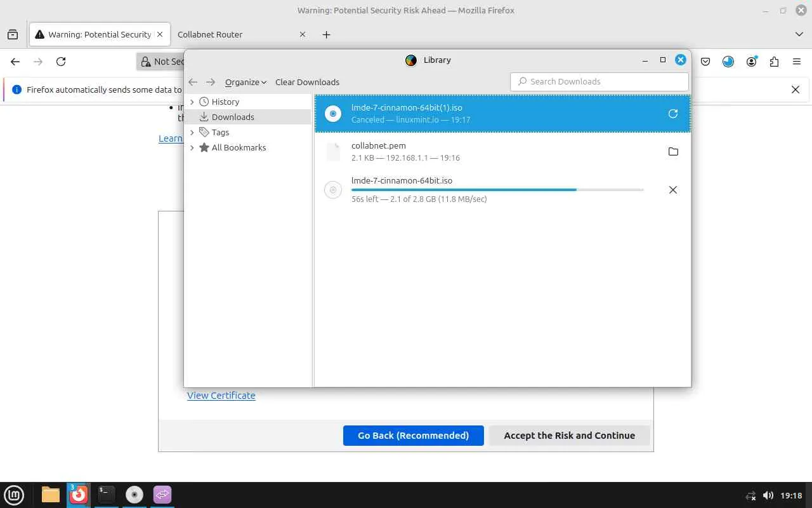The image size is (812, 508).
Task: List all tabs dropdown arrow
Action: tap(799, 34)
